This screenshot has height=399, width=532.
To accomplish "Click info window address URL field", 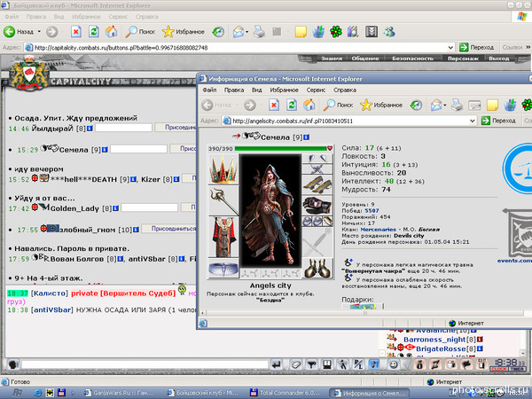I will coord(349,121).
